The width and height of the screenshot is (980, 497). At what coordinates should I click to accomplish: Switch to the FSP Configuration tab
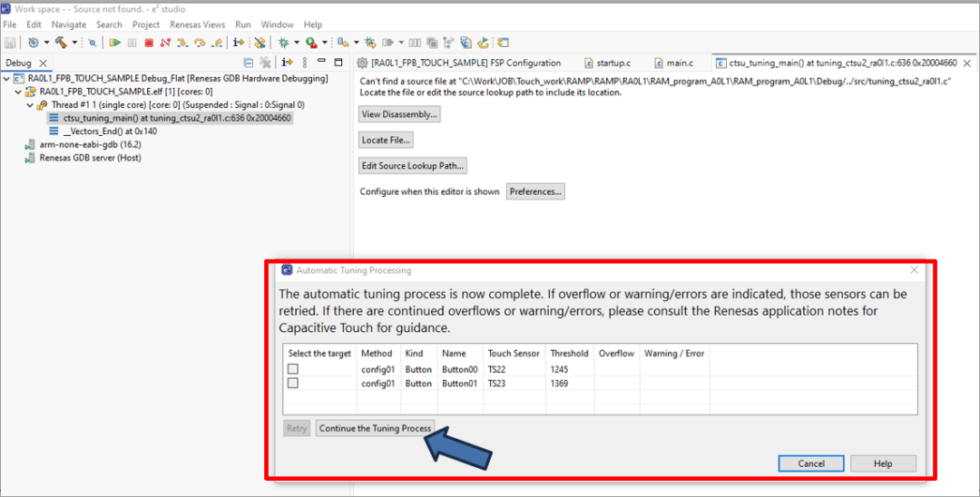tap(459, 63)
